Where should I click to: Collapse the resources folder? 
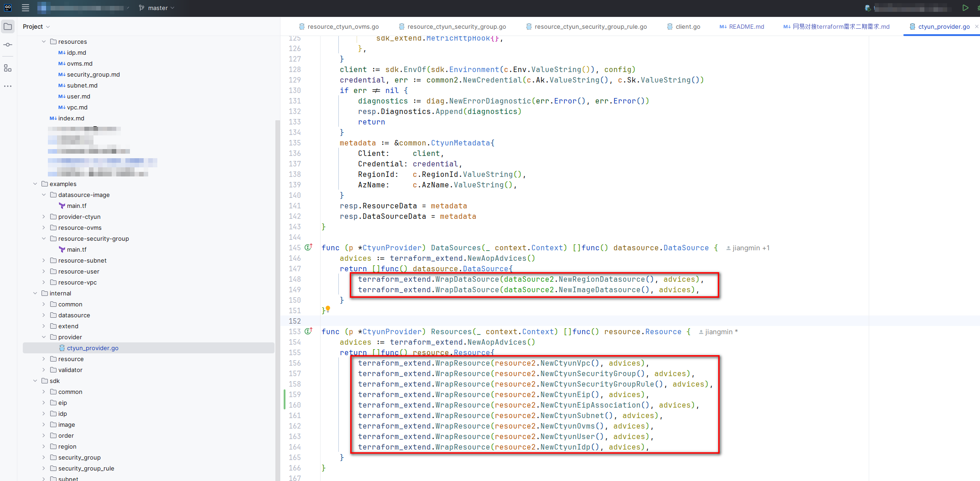(x=44, y=41)
